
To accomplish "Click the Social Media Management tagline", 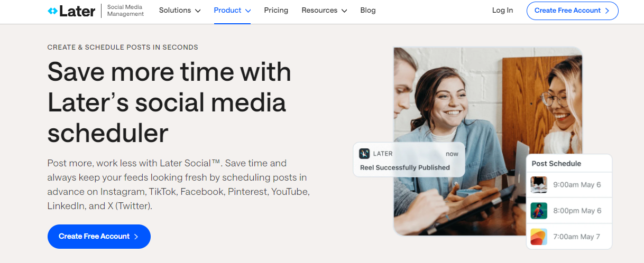I will click(125, 11).
